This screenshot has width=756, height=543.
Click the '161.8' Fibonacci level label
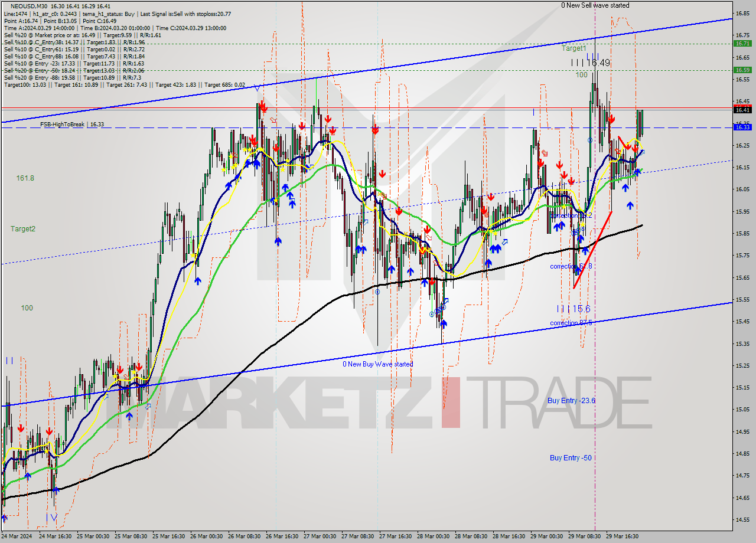[x=25, y=178]
